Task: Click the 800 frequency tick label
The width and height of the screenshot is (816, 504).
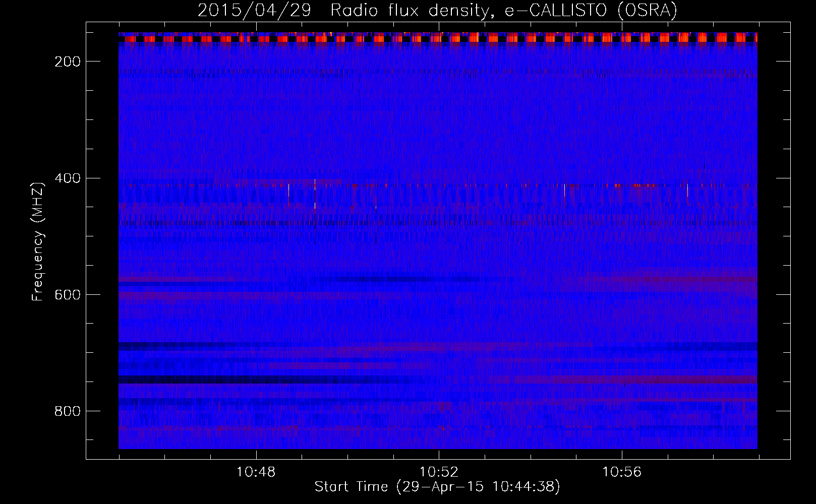Action: pyautogui.click(x=68, y=411)
